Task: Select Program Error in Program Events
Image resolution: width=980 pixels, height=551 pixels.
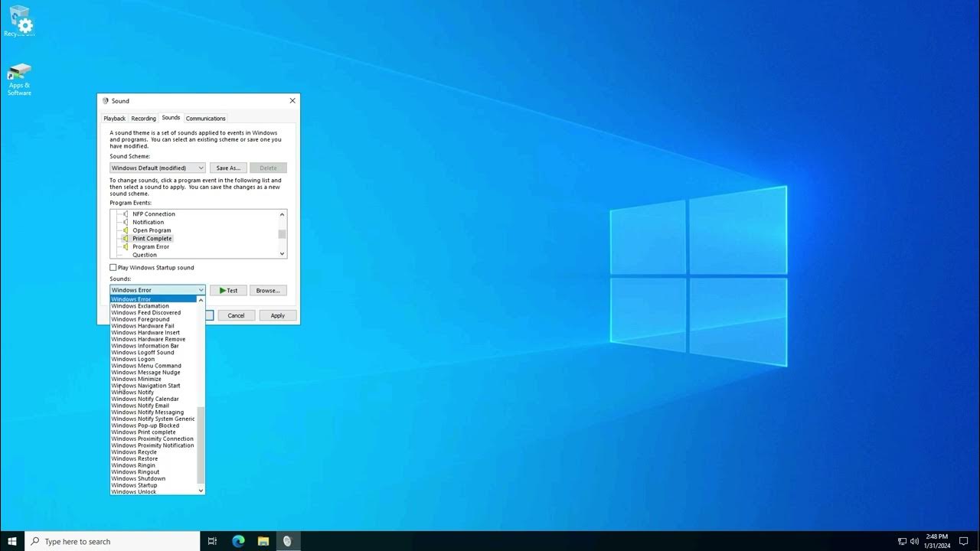Action: [x=151, y=246]
